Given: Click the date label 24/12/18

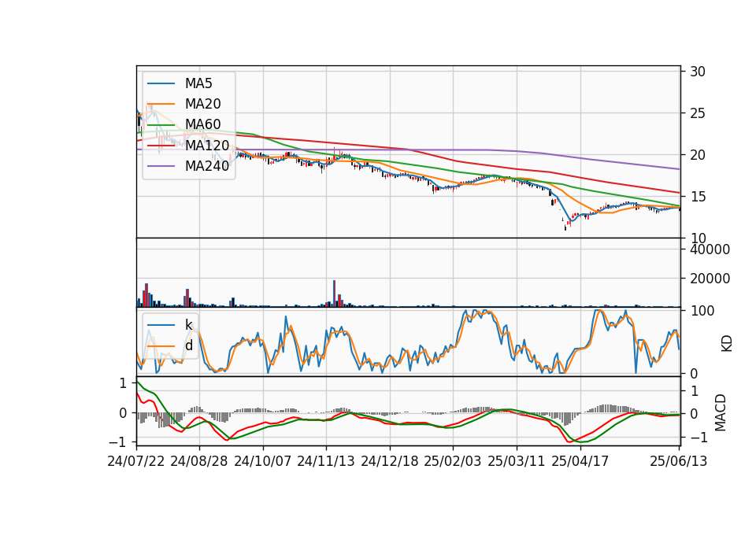Looking at the screenshot, I should tap(390, 461).
